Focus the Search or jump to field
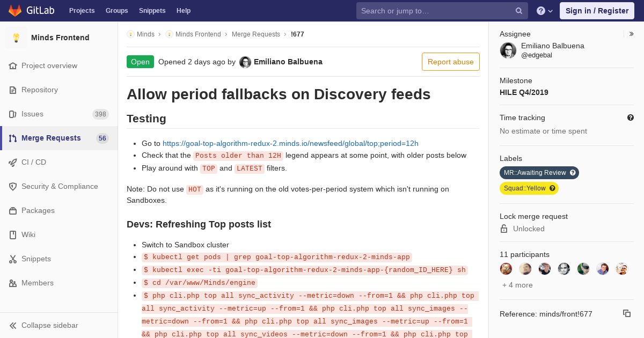644x338 pixels. pyautogui.click(x=437, y=11)
